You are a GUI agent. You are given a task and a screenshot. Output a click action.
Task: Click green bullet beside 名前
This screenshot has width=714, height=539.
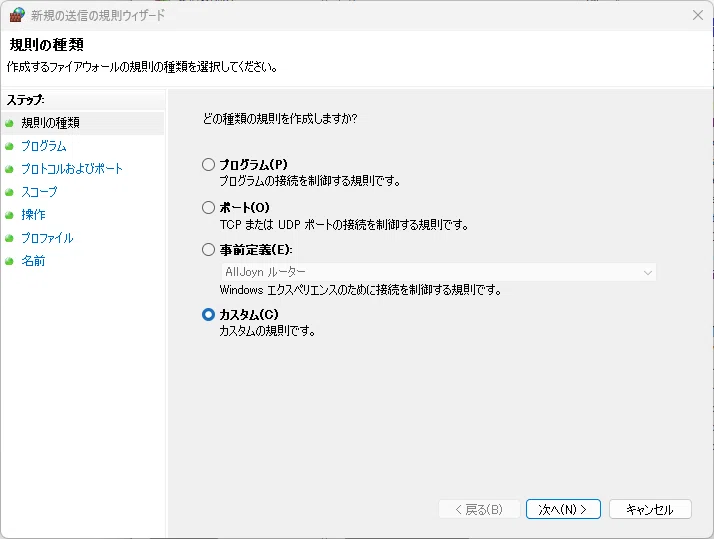[x=9, y=261]
